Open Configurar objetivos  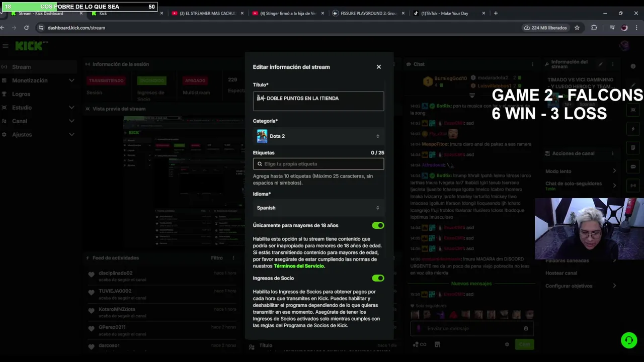(581, 286)
